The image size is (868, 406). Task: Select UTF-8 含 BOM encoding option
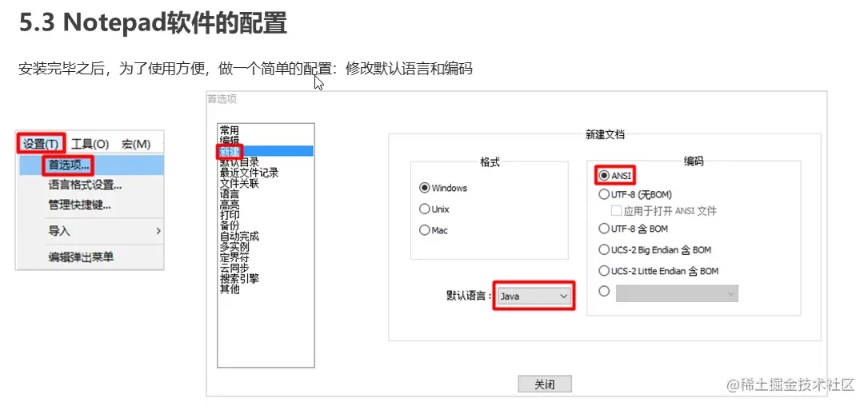604,229
